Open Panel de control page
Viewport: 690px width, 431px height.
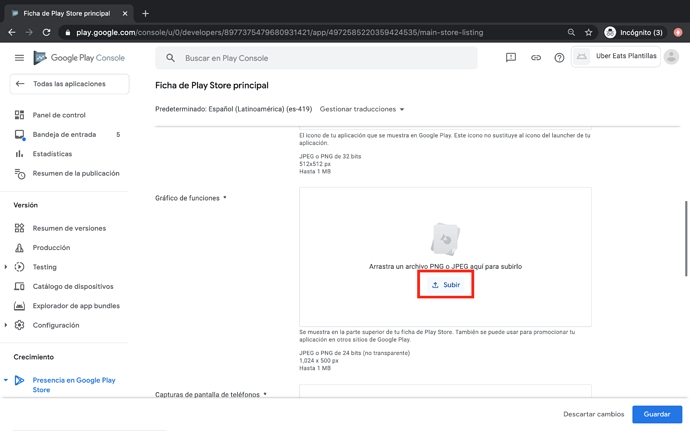[59, 115]
